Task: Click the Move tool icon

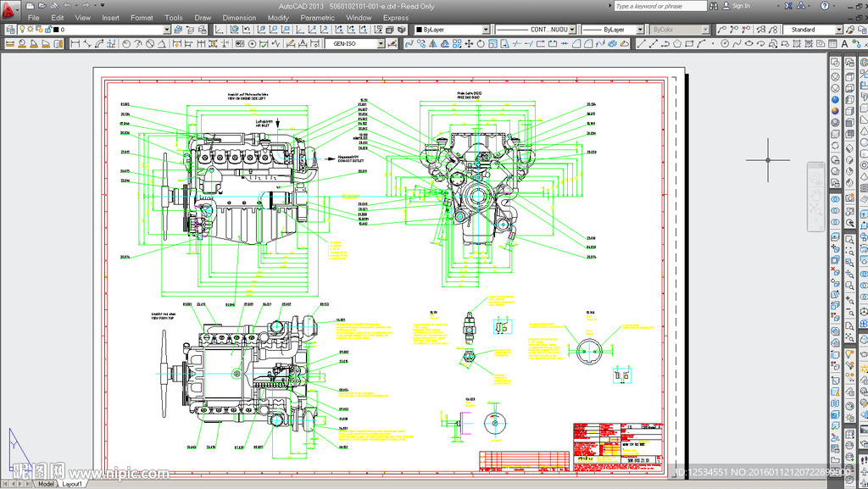Action: tap(469, 44)
